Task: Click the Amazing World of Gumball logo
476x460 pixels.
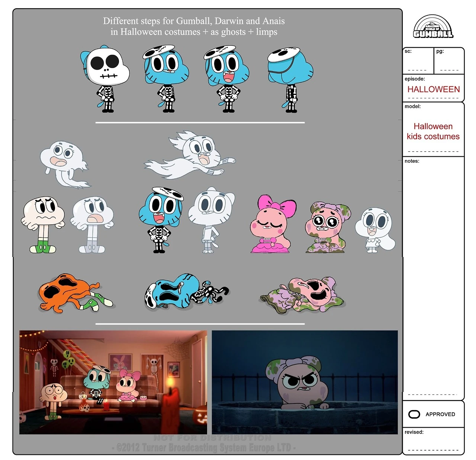Action: click(x=433, y=27)
